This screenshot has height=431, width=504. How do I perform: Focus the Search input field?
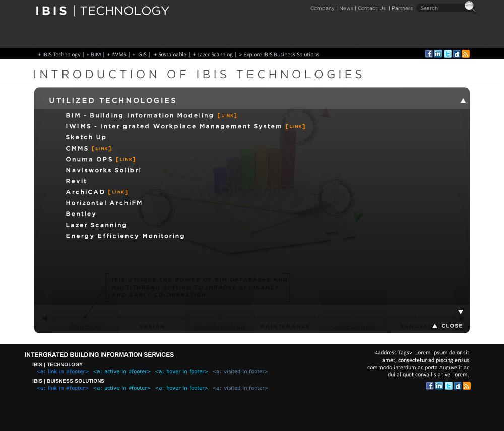(x=442, y=8)
